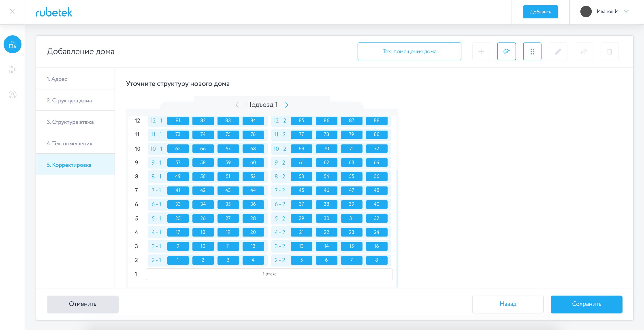Select apartment 9
This screenshot has height=330, width=644.
coord(178,246)
